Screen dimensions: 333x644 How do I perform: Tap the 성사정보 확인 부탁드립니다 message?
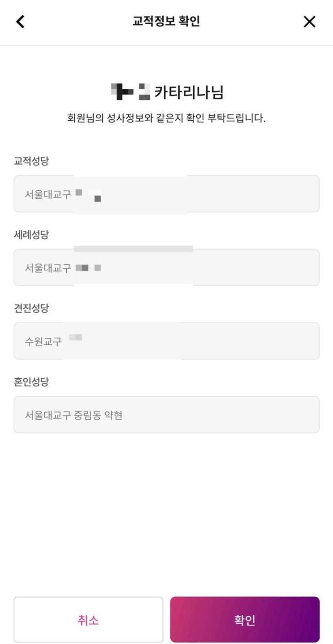pyautogui.click(x=166, y=118)
